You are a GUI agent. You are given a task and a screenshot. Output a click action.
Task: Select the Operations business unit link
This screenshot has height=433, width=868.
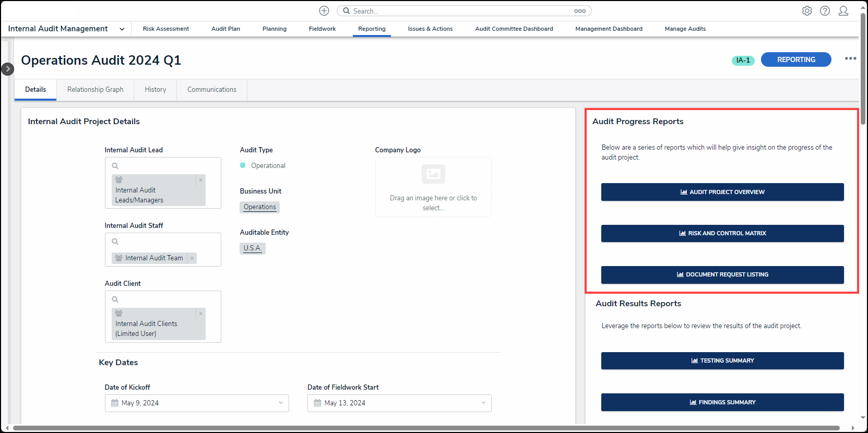point(259,207)
